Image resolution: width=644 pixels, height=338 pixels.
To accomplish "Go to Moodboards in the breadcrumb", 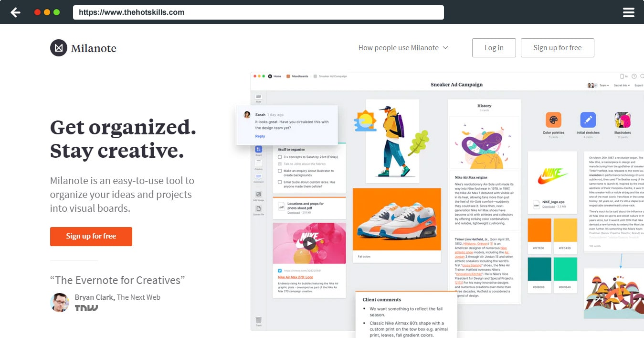I will tap(297, 76).
